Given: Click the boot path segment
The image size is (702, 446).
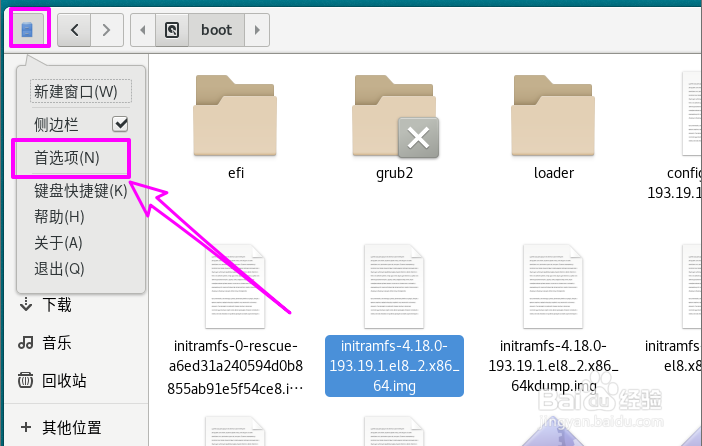Looking at the screenshot, I should click(216, 30).
